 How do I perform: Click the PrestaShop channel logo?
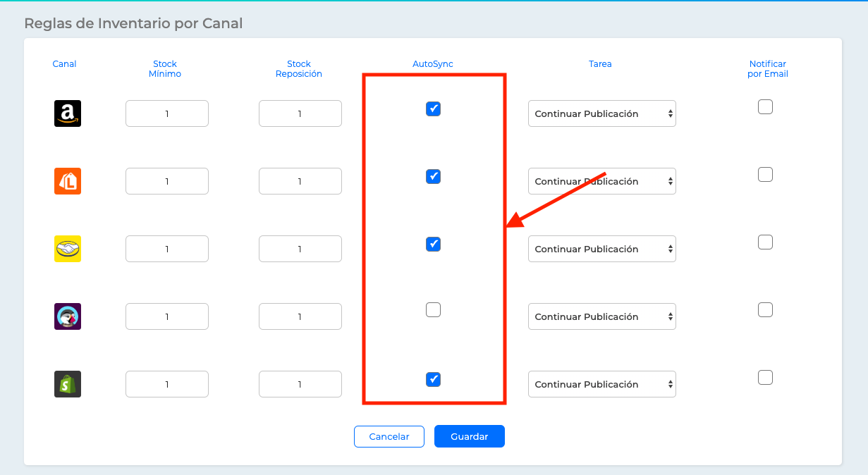pyautogui.click(x=68, y=316)
